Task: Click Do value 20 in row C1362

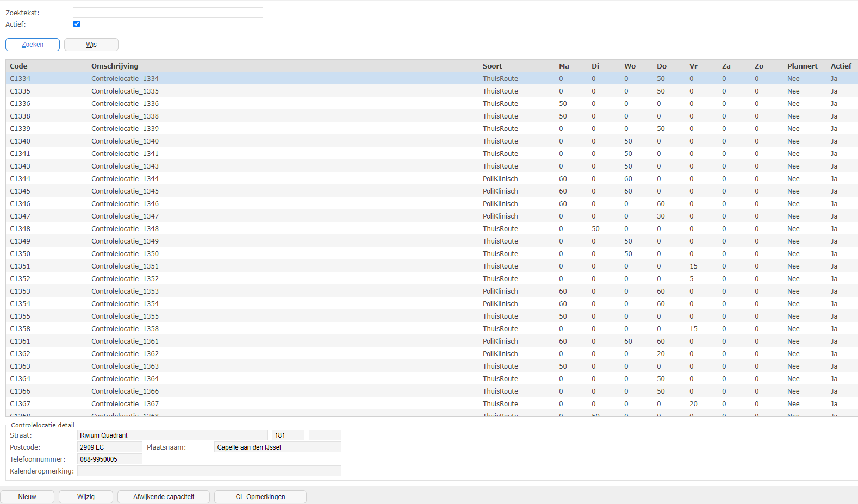Action: (661, 354)
